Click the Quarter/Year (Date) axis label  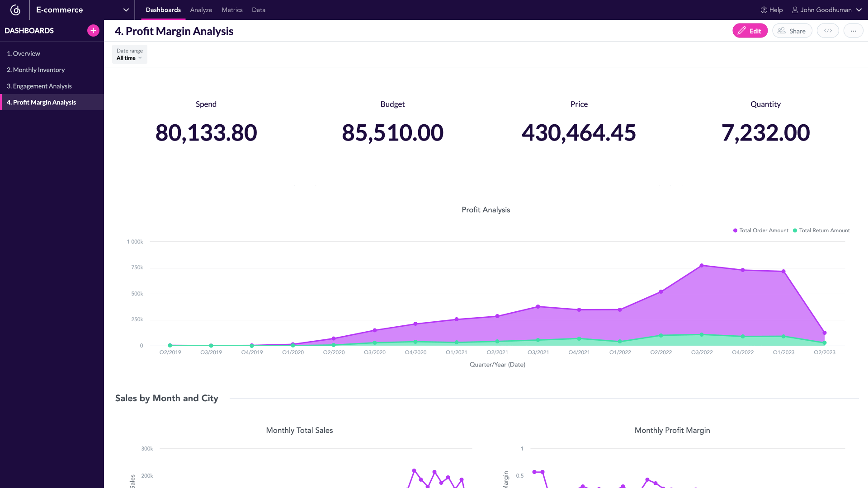point(497,365)
